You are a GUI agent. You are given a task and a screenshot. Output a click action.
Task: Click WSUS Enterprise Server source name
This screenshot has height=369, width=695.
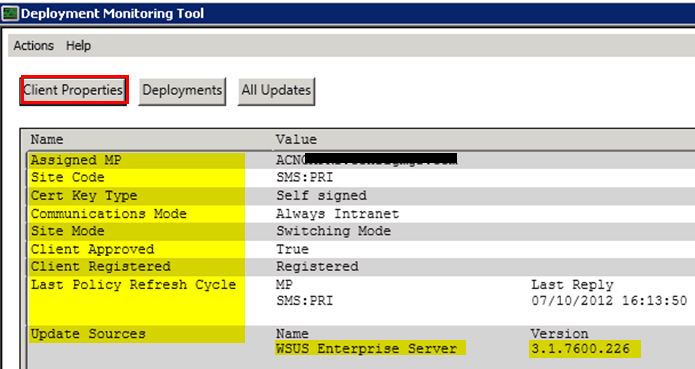click(x=366, y=349)
